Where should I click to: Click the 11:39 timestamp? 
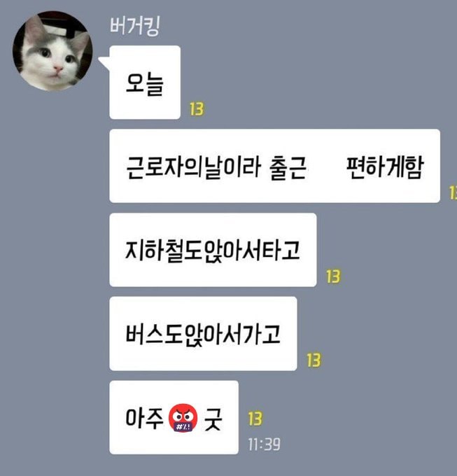click(x=264, y=444)
